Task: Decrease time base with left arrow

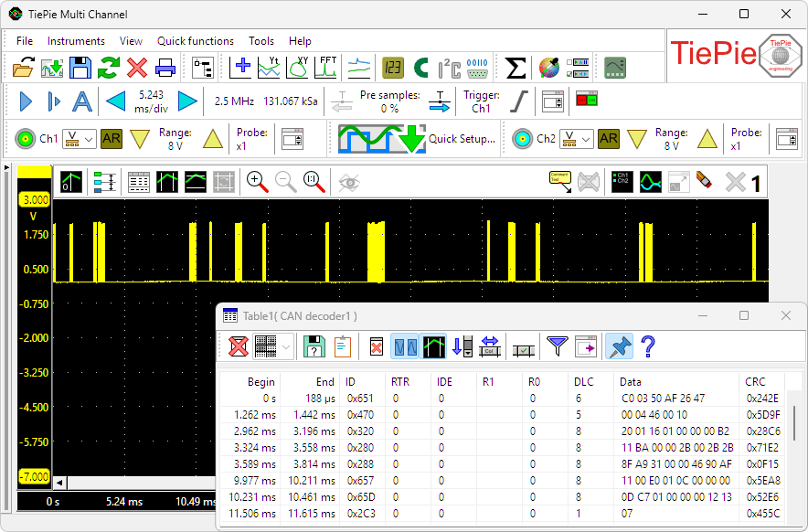Action: (x=116, y=101)
